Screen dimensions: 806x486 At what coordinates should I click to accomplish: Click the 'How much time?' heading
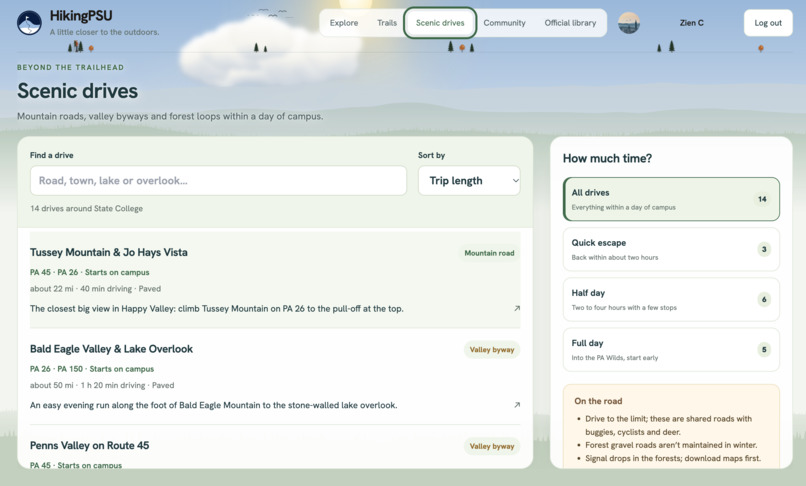tap(607, 158)
